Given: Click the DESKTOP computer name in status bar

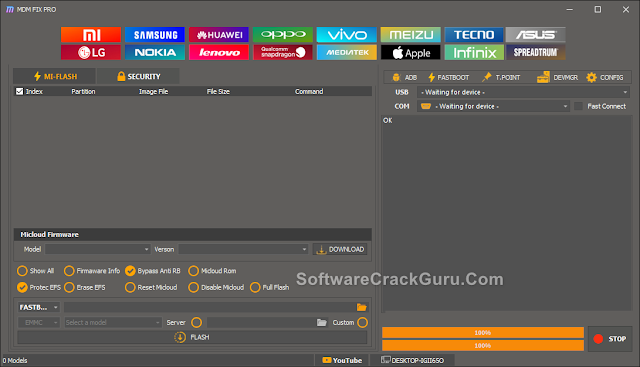Looking at the screenshot, I should [x=412, y=360].
